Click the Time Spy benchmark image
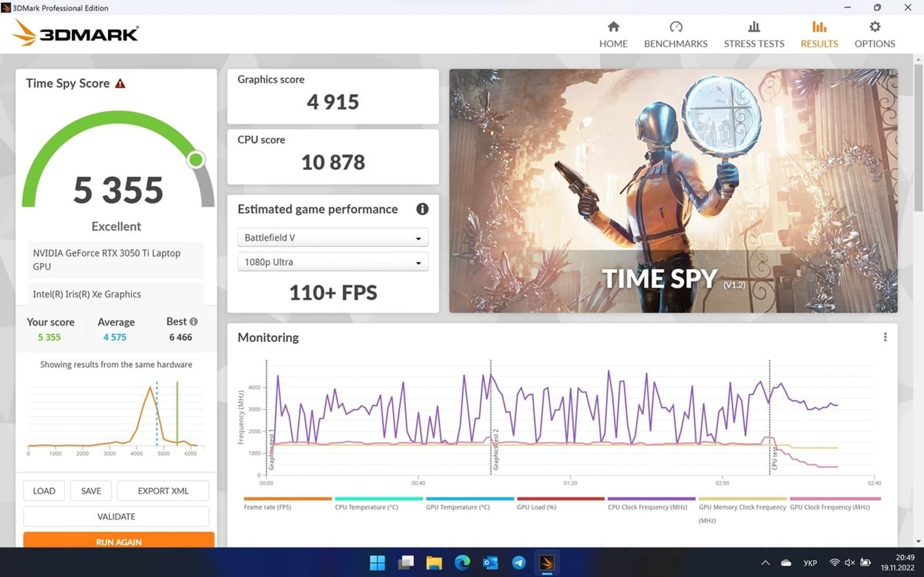Image resolution: width=924 pixels, height=577 pixels. click(x=673, y=191)
